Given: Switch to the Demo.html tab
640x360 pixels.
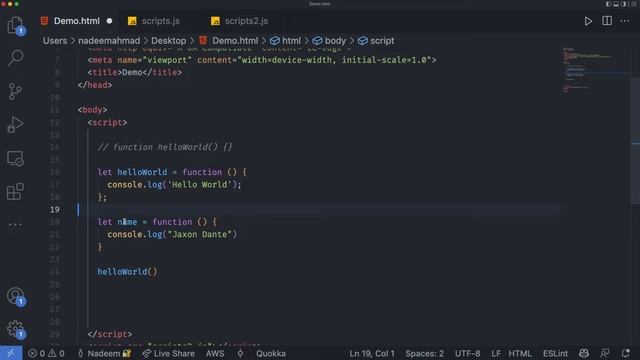Looking at the screenshot, I should (76, 21).
